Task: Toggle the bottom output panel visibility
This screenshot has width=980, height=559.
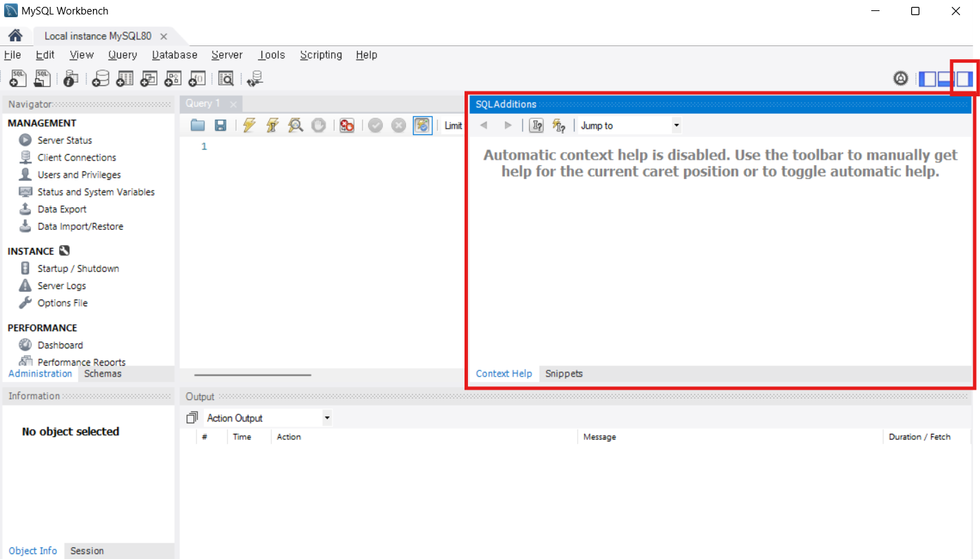Action: [x=946, y=78]
